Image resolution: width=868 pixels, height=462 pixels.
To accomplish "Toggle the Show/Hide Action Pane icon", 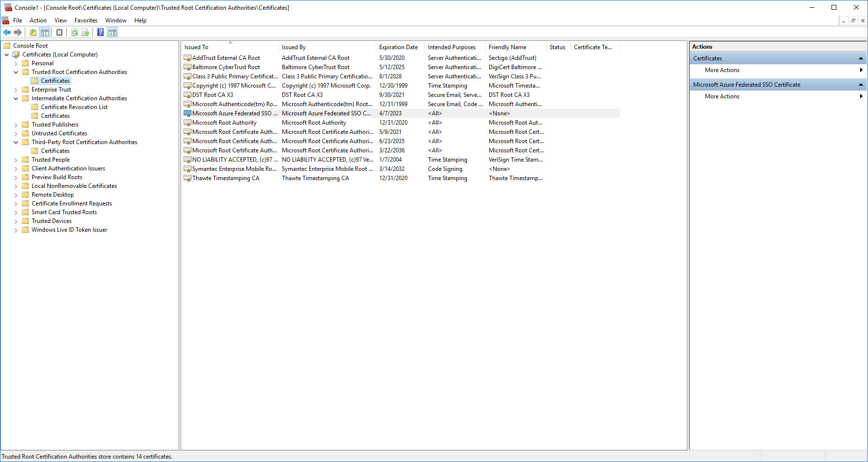I will click(x=112, y=32).
